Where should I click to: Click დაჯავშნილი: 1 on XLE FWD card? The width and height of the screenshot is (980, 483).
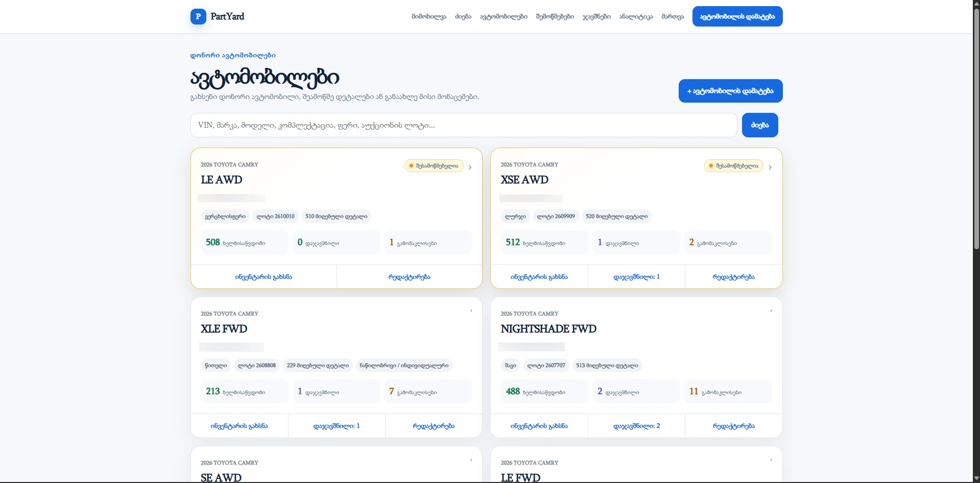pos(337,426)
